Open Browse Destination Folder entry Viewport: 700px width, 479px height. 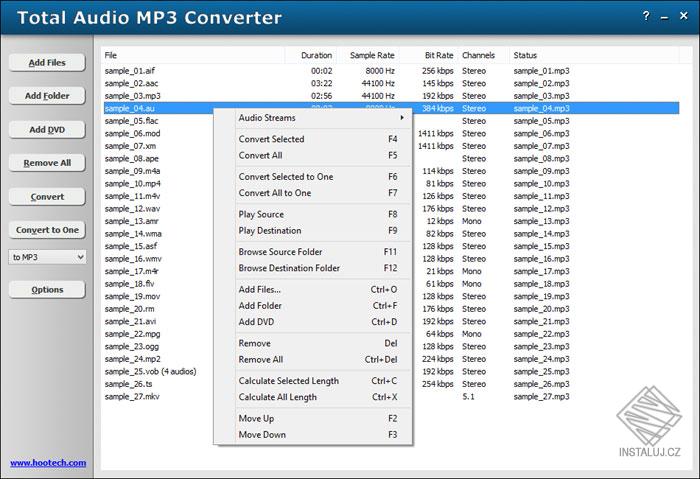pos(322,268)
